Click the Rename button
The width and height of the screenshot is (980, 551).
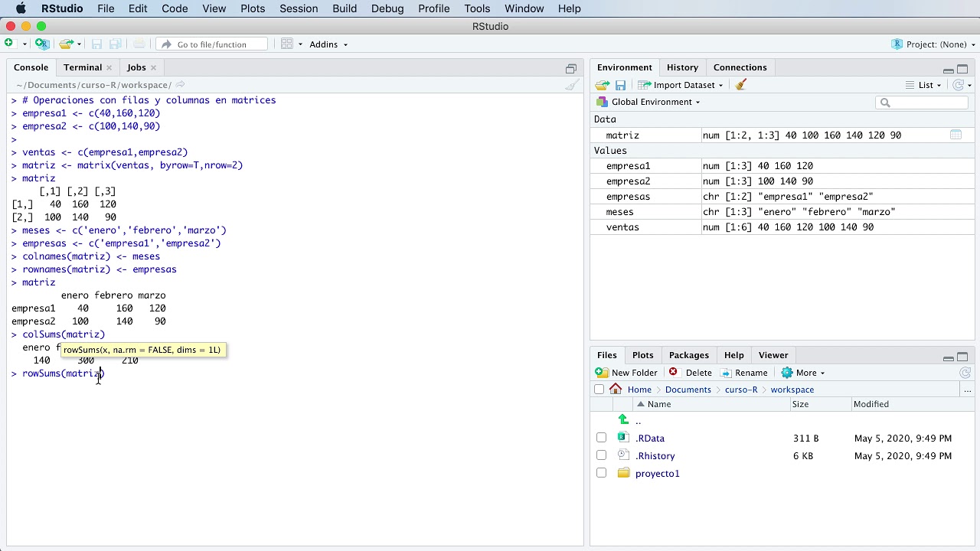[x=743, y=373]
